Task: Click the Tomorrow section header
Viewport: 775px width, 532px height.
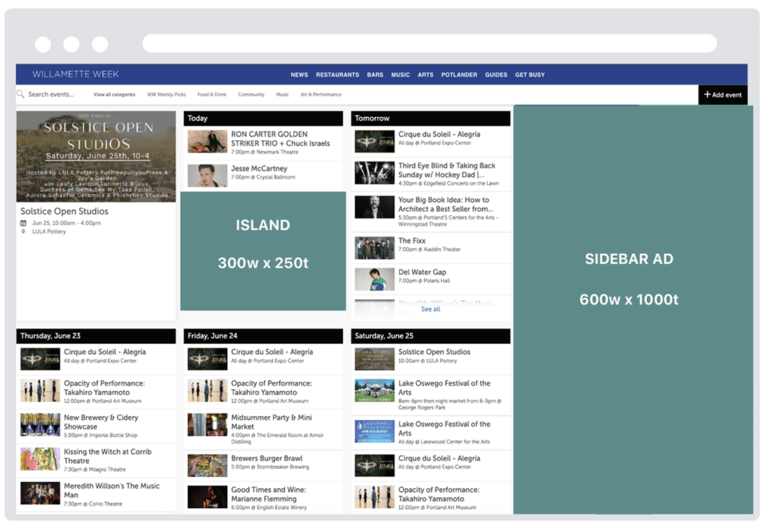Action: (431, 118)
